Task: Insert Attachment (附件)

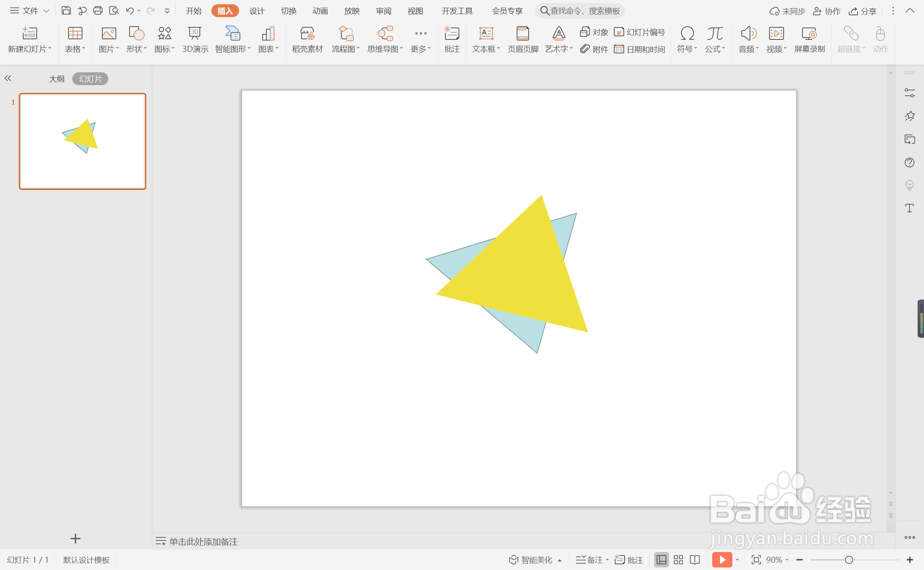Action: (594, 49)
